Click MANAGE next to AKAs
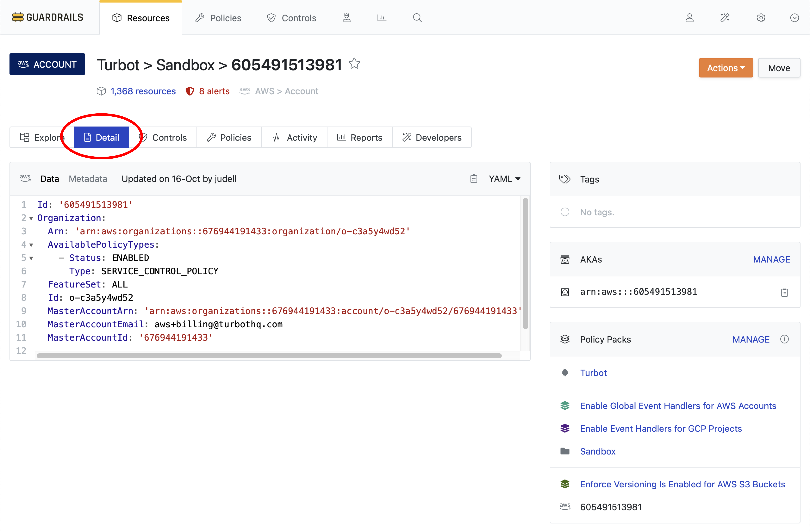The width and height of the screenshot is (810, 532). pos(772,259)
